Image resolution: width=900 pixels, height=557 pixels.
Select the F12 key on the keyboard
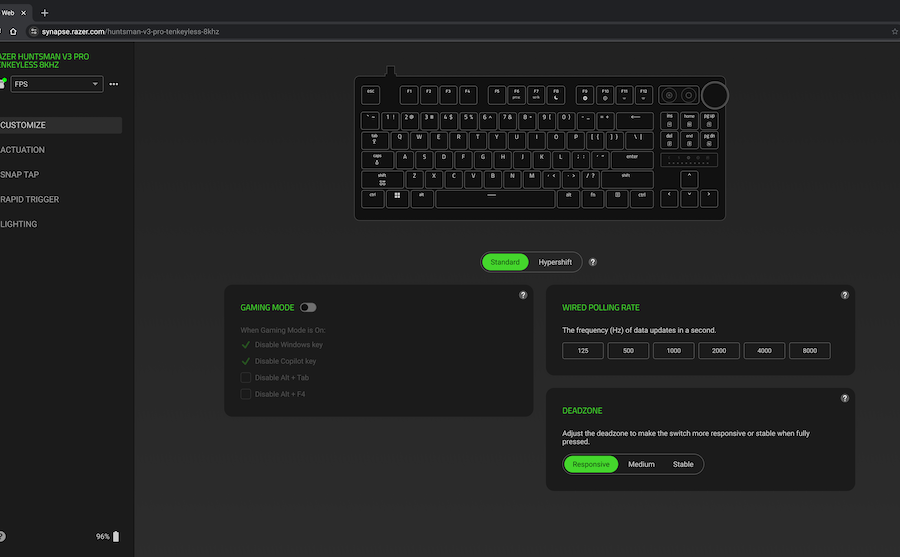tap(643, 95)
